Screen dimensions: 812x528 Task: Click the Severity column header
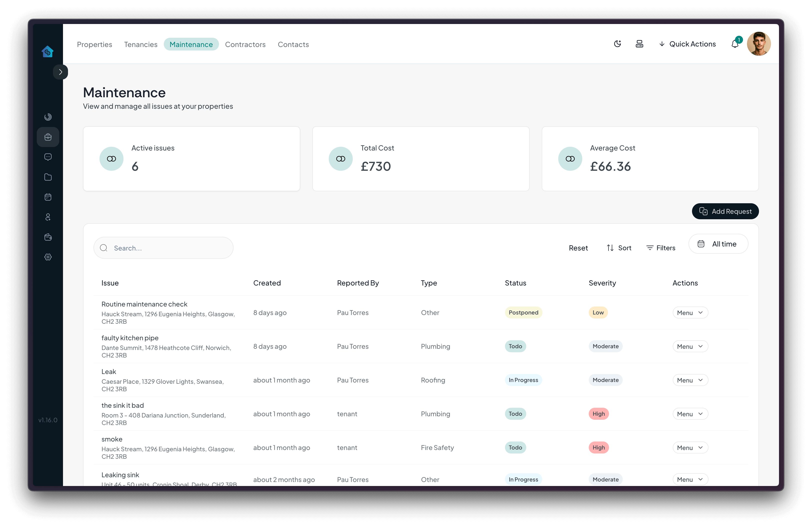[602, 283]
